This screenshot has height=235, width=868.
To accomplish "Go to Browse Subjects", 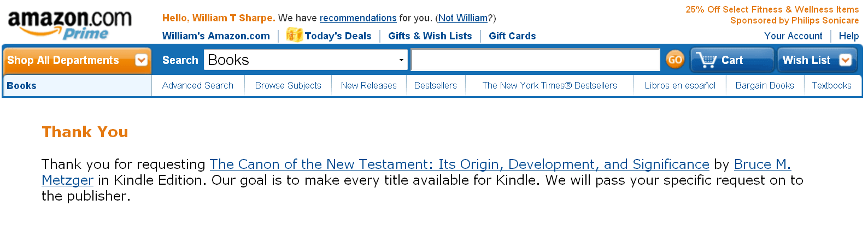I will point(288,86).
